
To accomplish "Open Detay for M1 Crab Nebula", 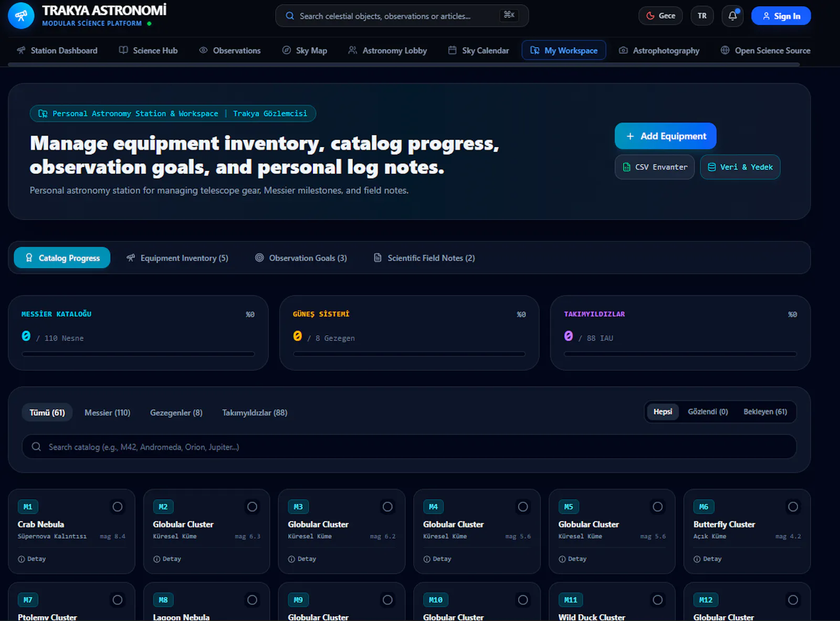I will click(x=32, y=559).
